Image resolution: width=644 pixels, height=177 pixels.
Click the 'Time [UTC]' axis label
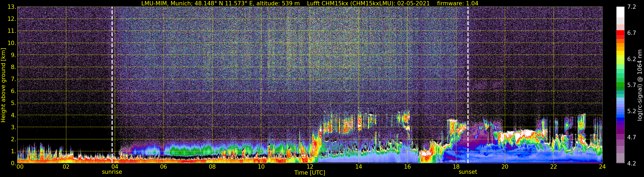click(310, 173)
